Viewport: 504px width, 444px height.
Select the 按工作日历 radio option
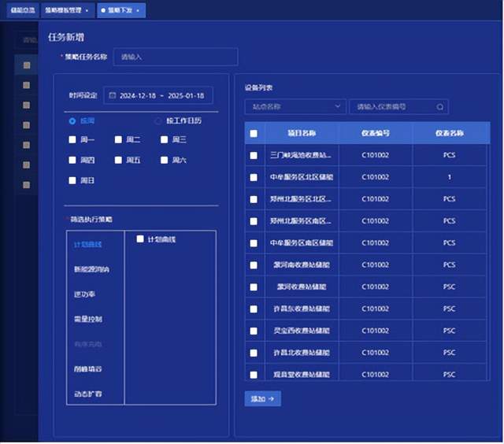(x=157, y=121)
